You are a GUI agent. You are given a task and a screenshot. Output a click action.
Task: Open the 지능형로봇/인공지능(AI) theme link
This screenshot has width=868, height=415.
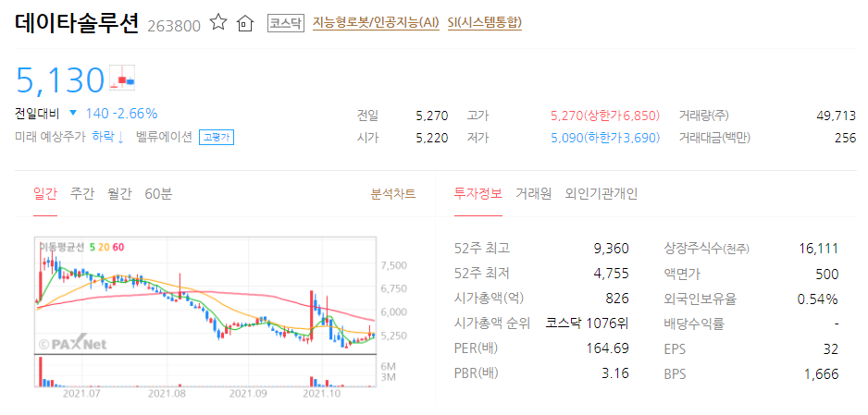376,23
